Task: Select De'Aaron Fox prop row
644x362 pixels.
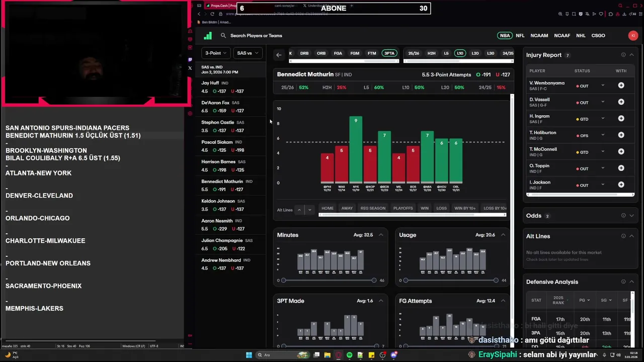Action: pos(231,107)
